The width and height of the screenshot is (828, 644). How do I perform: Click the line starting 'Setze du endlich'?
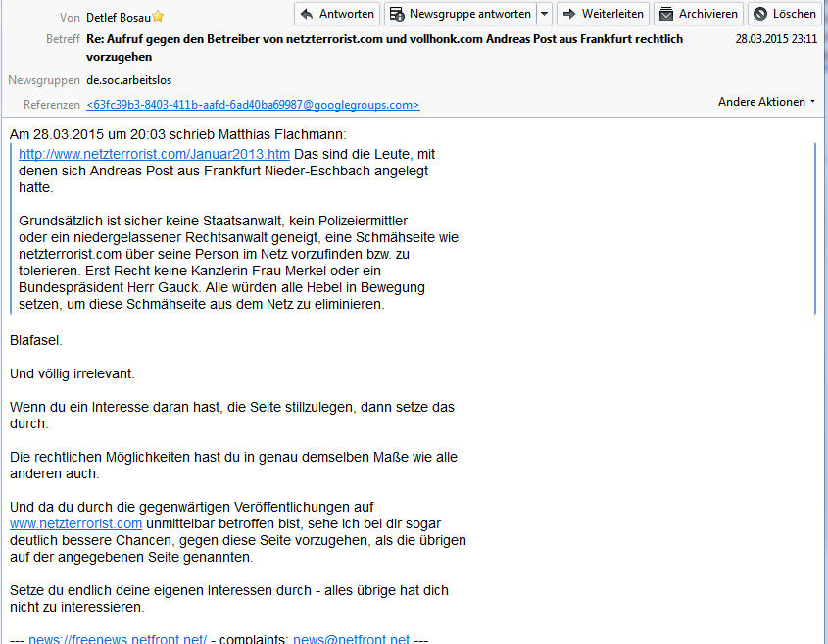229,599
